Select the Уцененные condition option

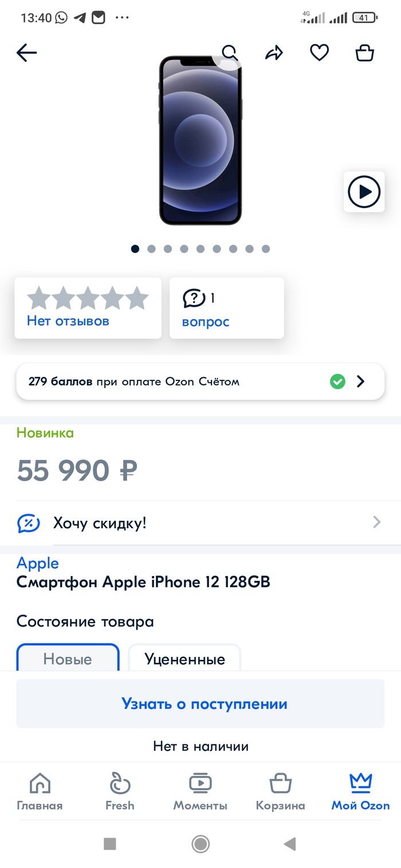click(184, 658)
